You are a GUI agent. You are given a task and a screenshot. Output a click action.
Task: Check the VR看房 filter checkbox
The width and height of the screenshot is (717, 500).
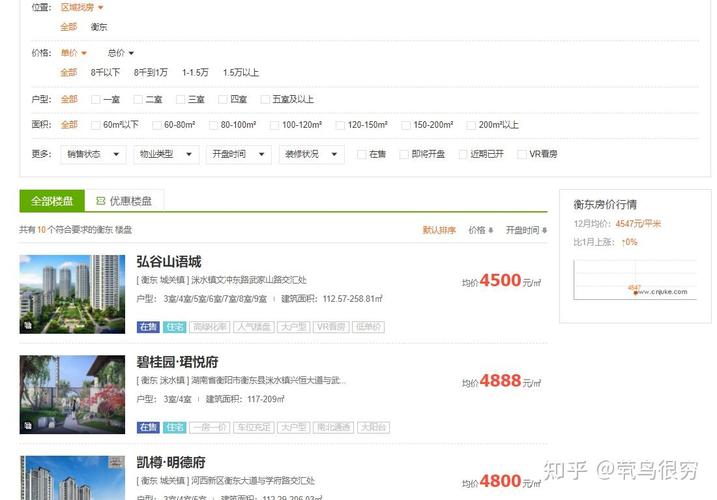point(521,154)
